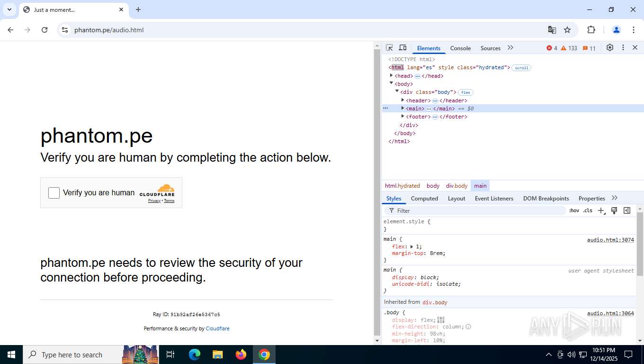Click the issues count badge 11

pos(589,48)
